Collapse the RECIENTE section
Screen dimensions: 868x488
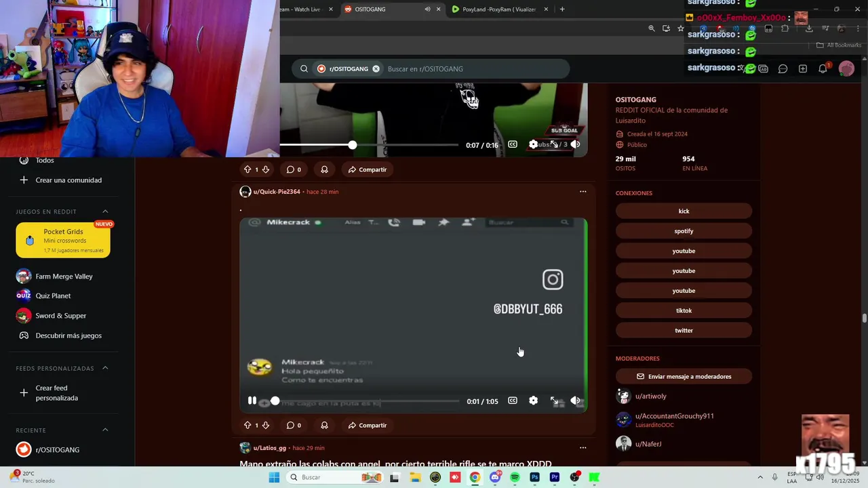point(105,430)
